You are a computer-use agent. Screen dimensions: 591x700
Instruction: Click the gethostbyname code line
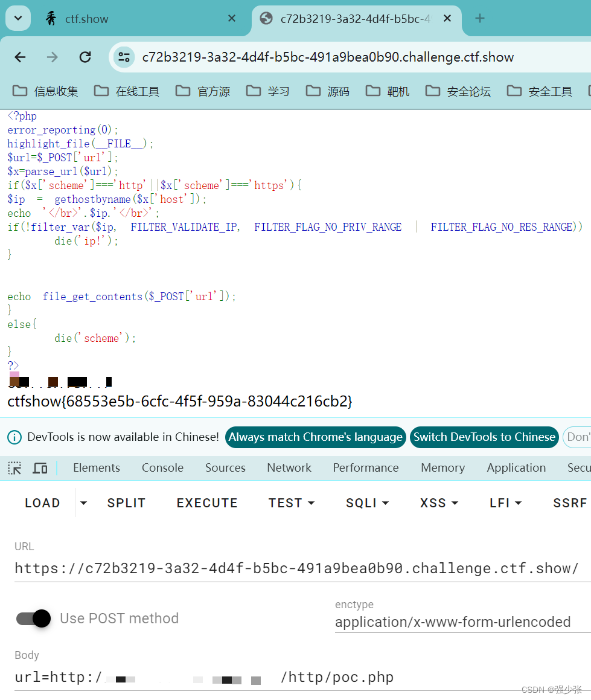tap(107, 199)
